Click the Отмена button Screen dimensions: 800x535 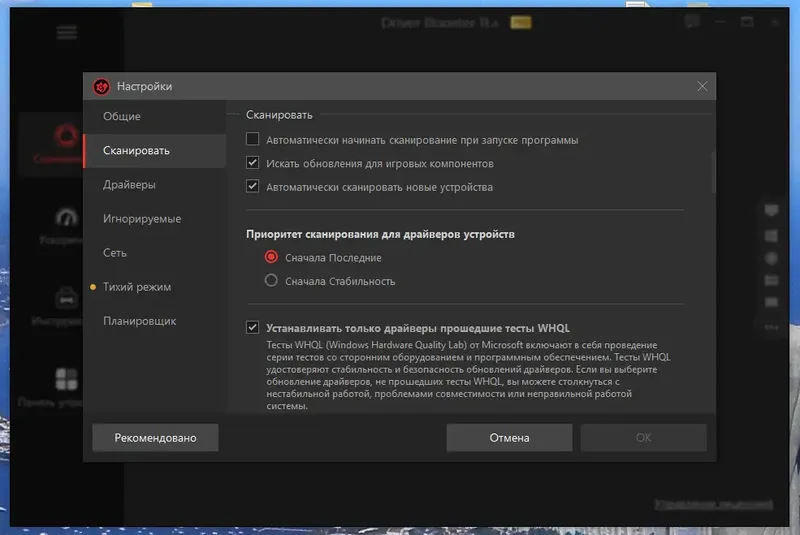(509, 438)
